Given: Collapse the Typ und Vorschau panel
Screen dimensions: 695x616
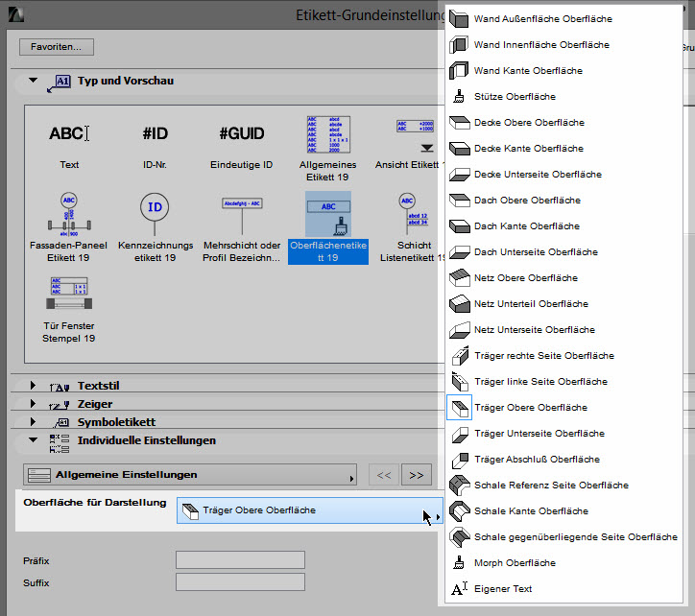Looking at the screenshot, I should pos(33,81).
